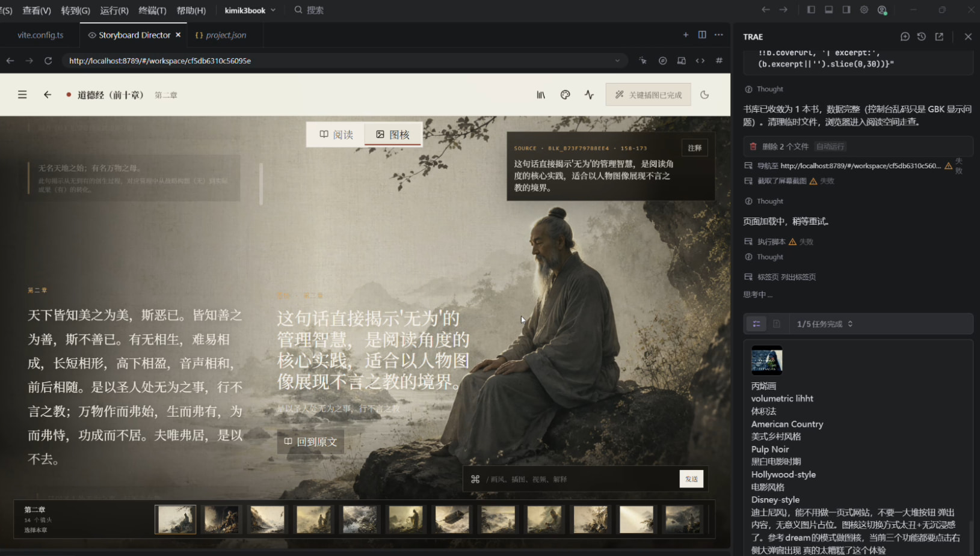Open chat history in TRAE panel
This screenshot has height=556, width=980.
click(x=922, y=37)
